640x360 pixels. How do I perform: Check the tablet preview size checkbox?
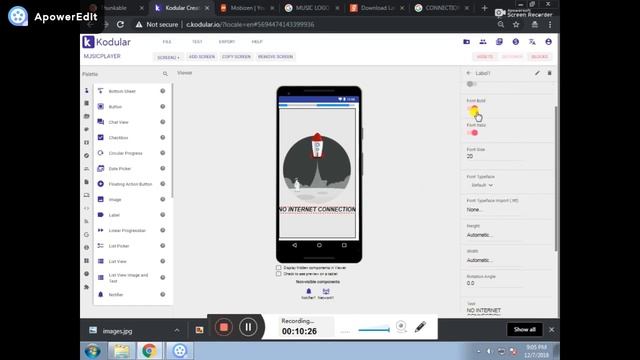(x=278, y=274)
